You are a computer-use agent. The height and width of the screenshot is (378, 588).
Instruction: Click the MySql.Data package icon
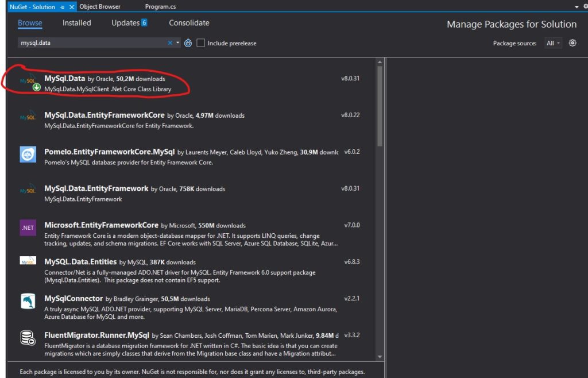tap(28, 81)
